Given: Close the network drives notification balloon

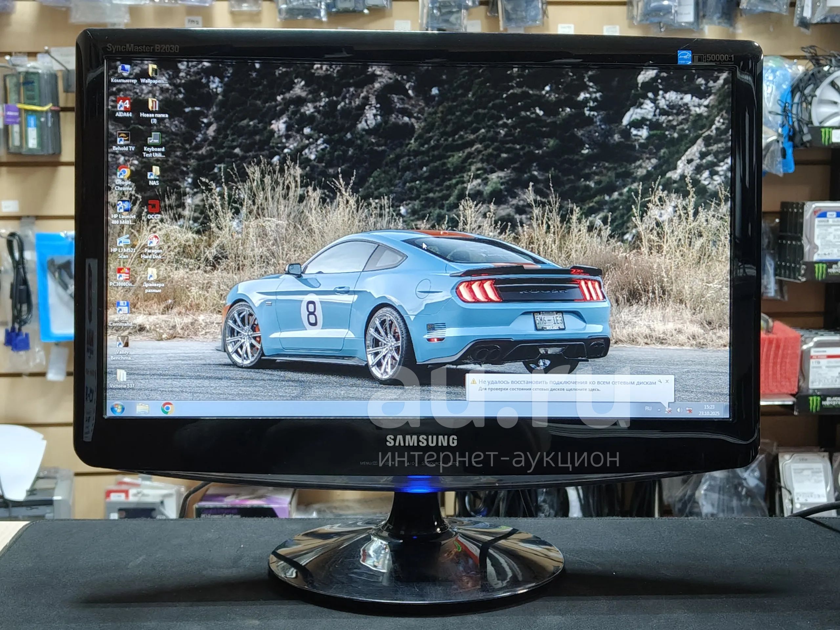Looking at the screenshot, I should pos(667,381).
